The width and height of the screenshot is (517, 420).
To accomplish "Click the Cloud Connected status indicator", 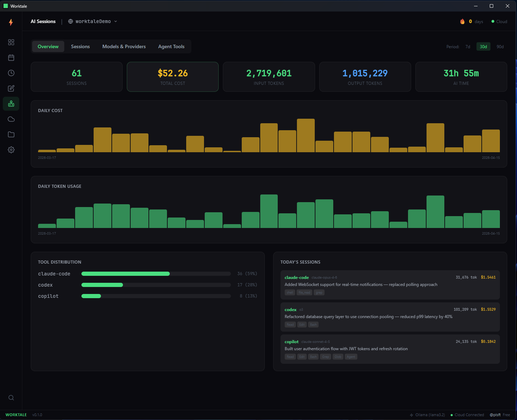I will [467, 415].
